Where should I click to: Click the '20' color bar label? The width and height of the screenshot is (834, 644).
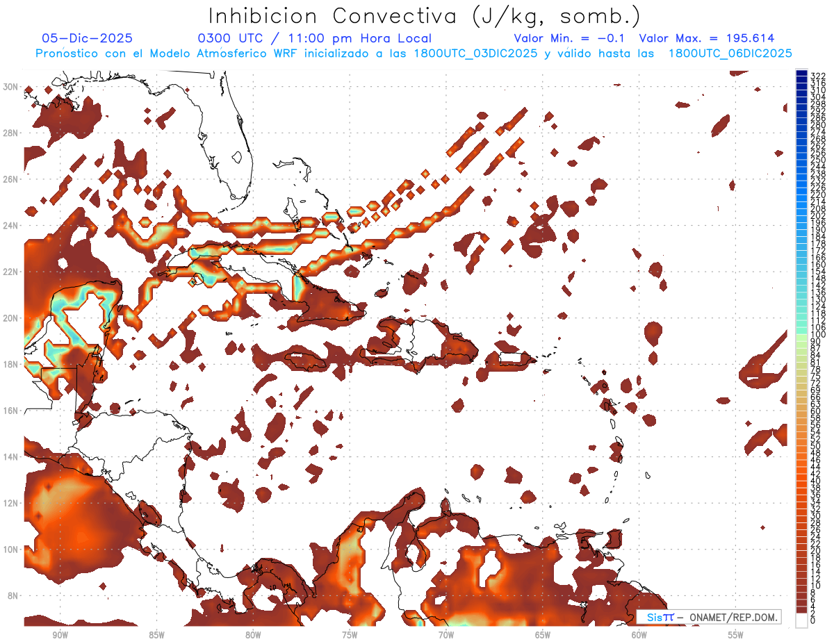pos(816,551)
